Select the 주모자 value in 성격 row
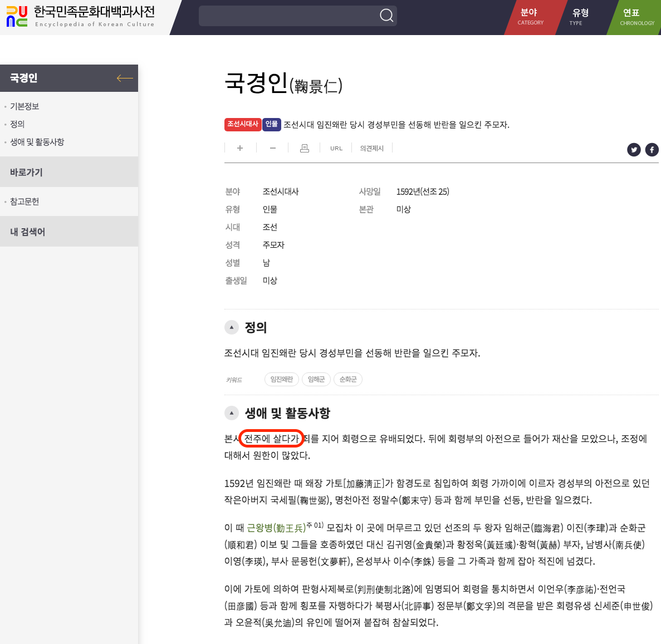 273,245
